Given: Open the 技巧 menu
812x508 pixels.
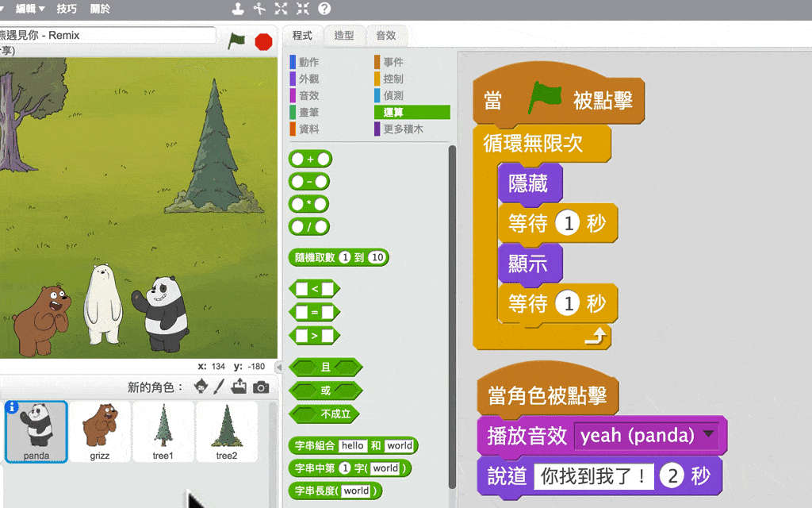Looking at the screenshot, I should [x=67, y=9].
